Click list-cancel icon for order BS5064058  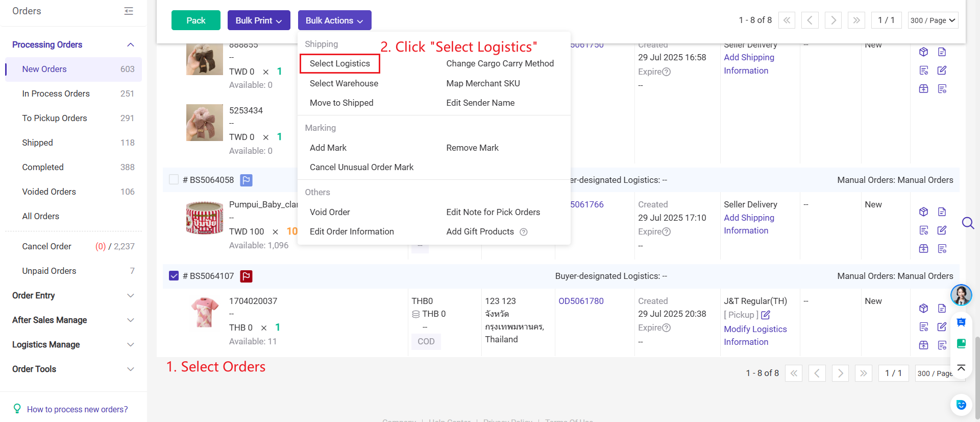click(x=923, y=230)
